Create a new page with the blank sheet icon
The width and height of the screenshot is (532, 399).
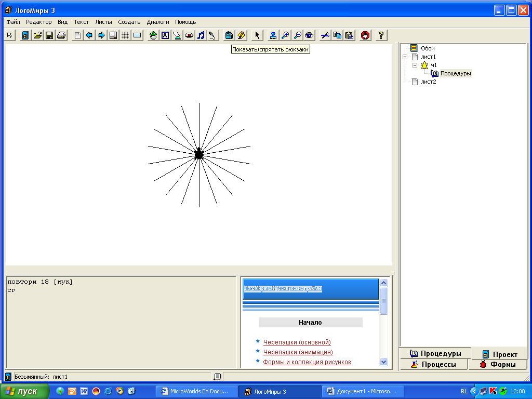[x=77, y=35]
